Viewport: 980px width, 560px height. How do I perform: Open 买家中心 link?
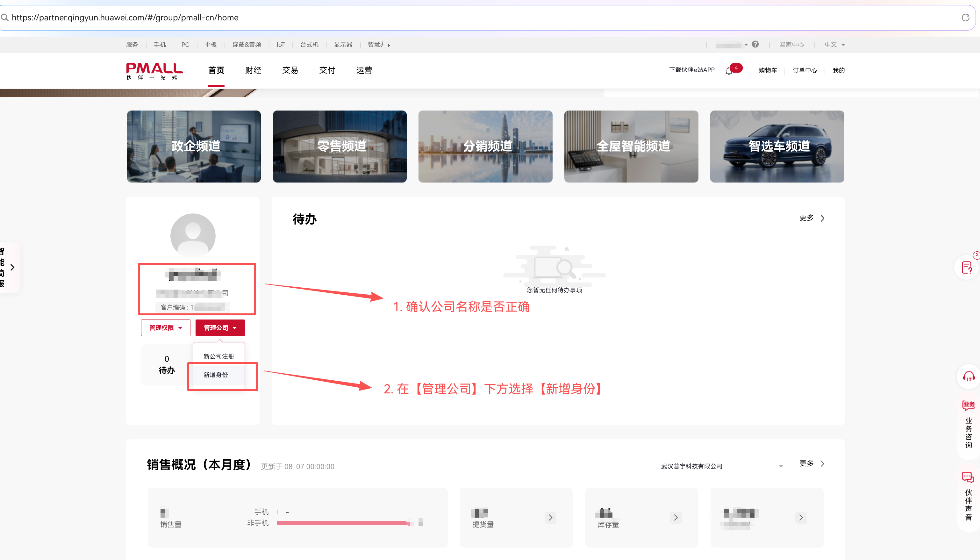pos(791,45)
